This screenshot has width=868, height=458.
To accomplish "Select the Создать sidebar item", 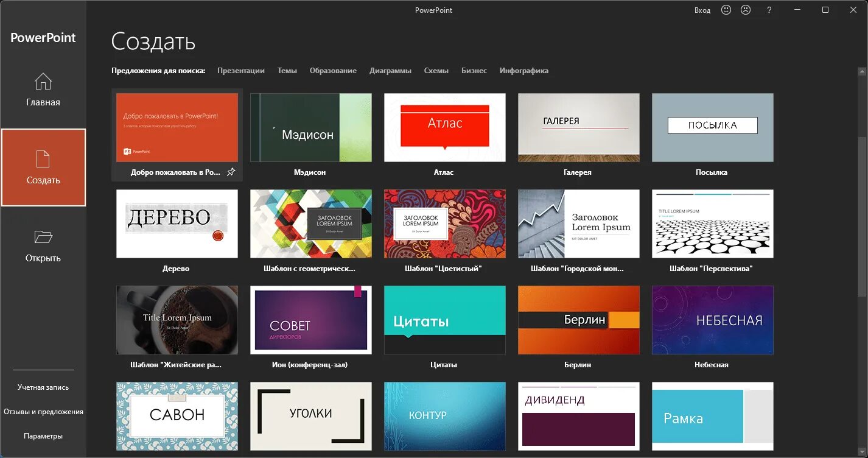I will 43,167.
